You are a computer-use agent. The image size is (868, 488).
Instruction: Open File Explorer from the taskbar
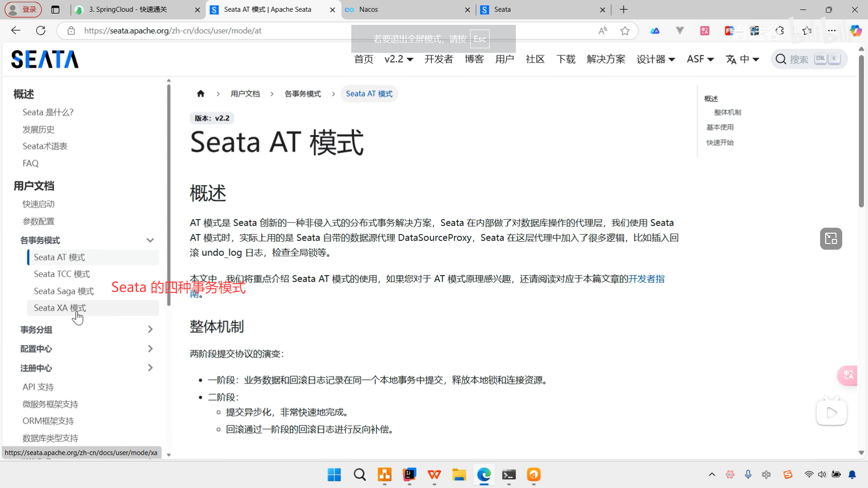(459, 474)
